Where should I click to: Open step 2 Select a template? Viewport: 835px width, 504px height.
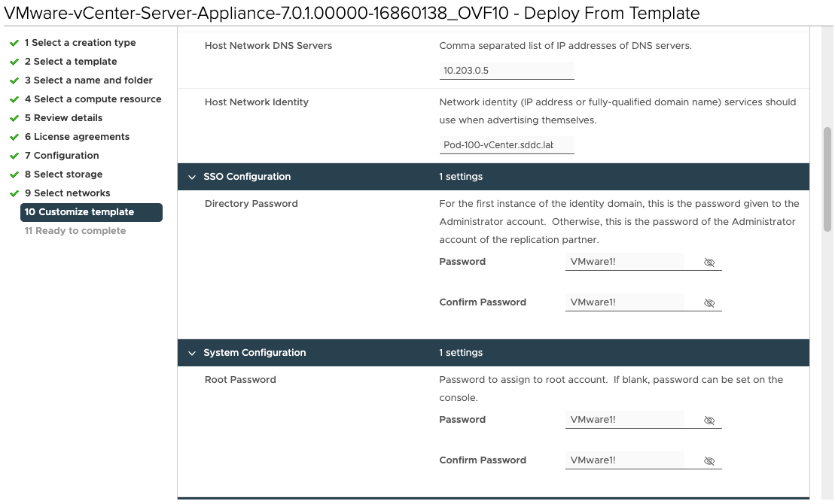coord(70,62)
